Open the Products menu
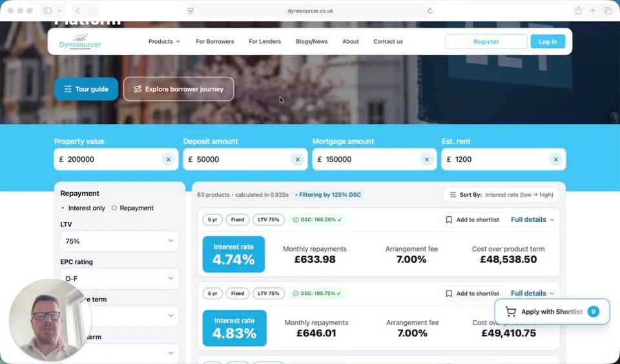The height and width of the screenshot is (364, 620). click(164, 41)
